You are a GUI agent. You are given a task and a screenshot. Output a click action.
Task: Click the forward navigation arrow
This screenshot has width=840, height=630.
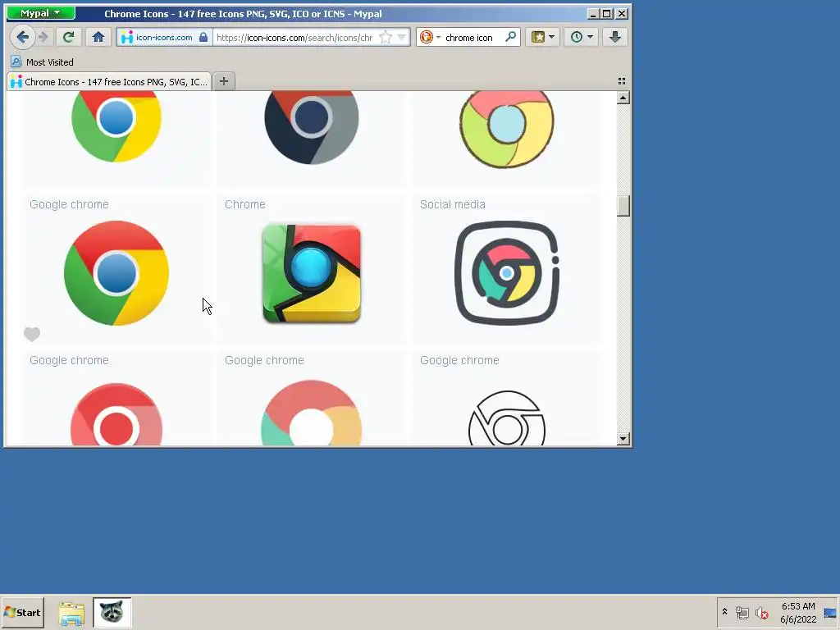click(x=44, y=37)
